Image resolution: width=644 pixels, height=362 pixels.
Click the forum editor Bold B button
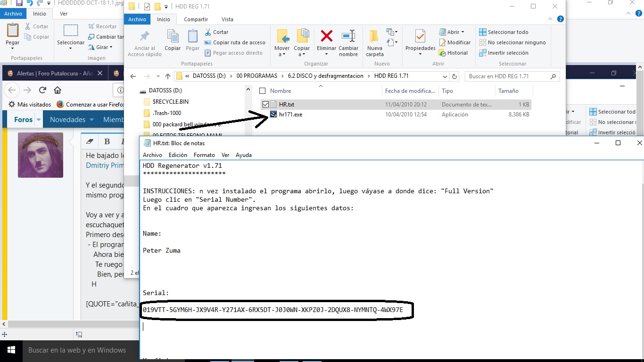tap(107, 141)
